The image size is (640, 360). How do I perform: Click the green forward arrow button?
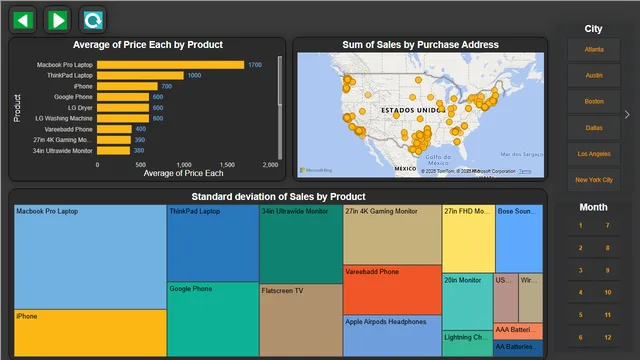(58, 20)
